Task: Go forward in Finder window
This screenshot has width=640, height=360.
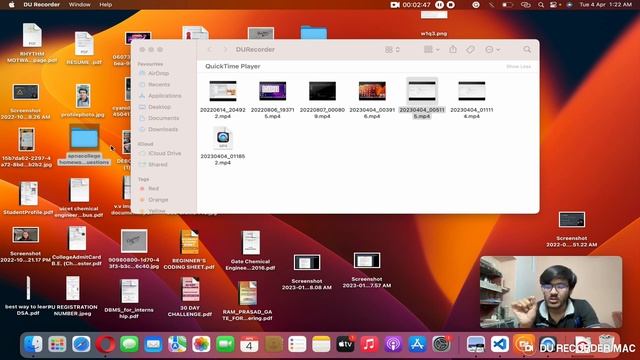Action: (225, 49)
